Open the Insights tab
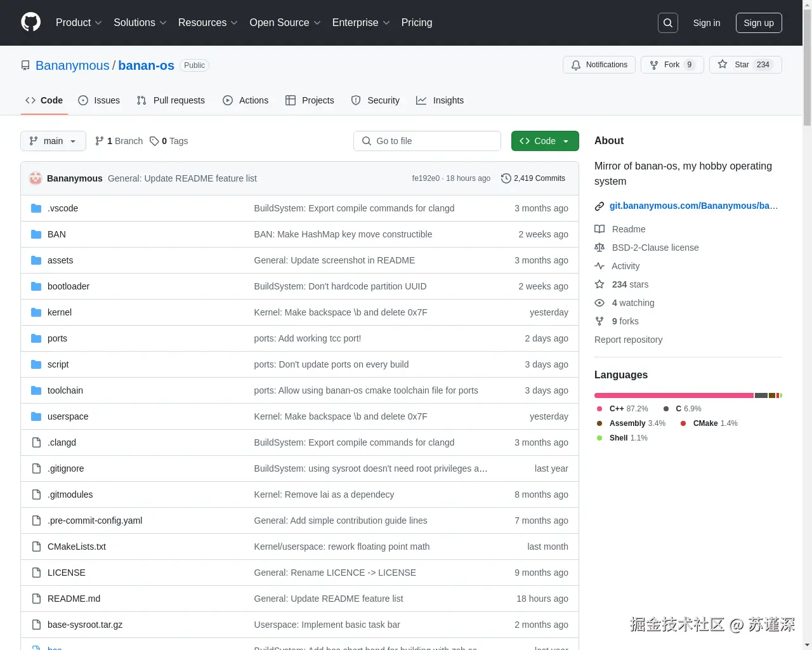Viewport: 812px width, 650px height. point(440,100)
